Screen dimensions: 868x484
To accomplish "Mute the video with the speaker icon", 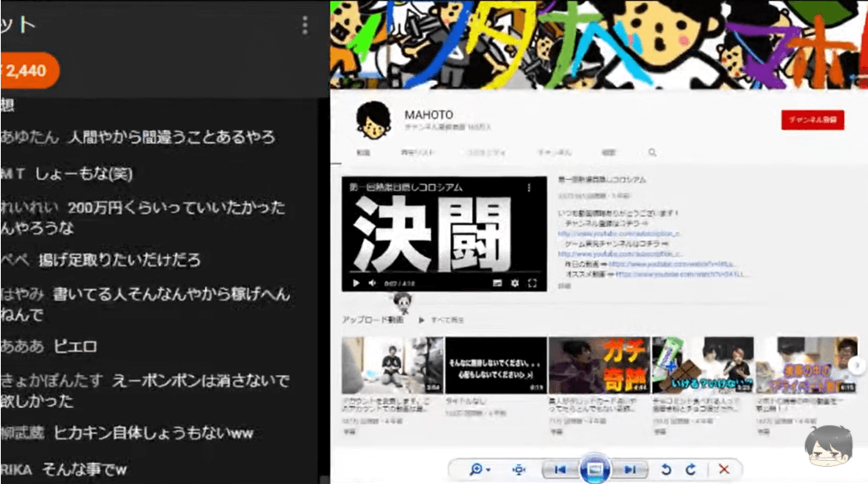I will [x=372, y=283].
